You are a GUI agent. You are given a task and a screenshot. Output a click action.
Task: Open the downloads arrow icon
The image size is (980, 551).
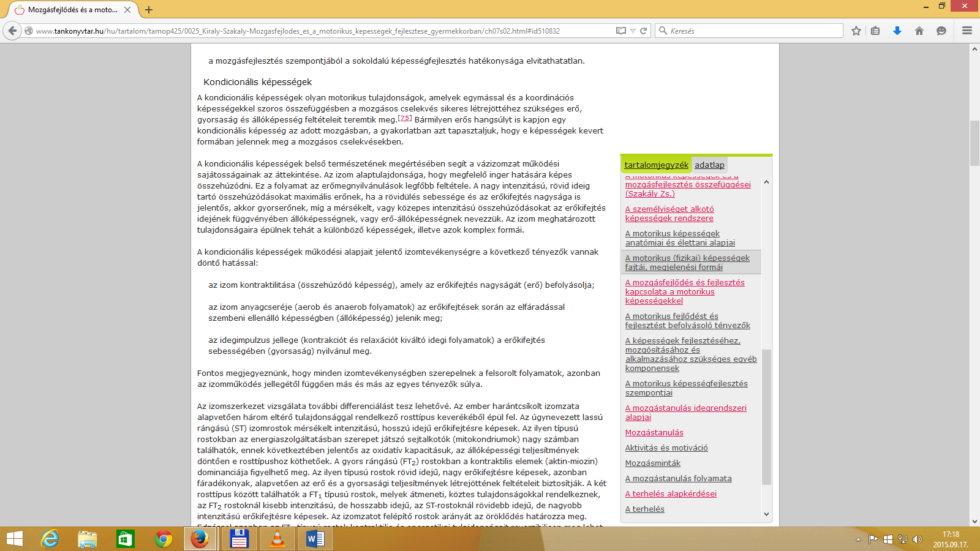coord(897,31)
